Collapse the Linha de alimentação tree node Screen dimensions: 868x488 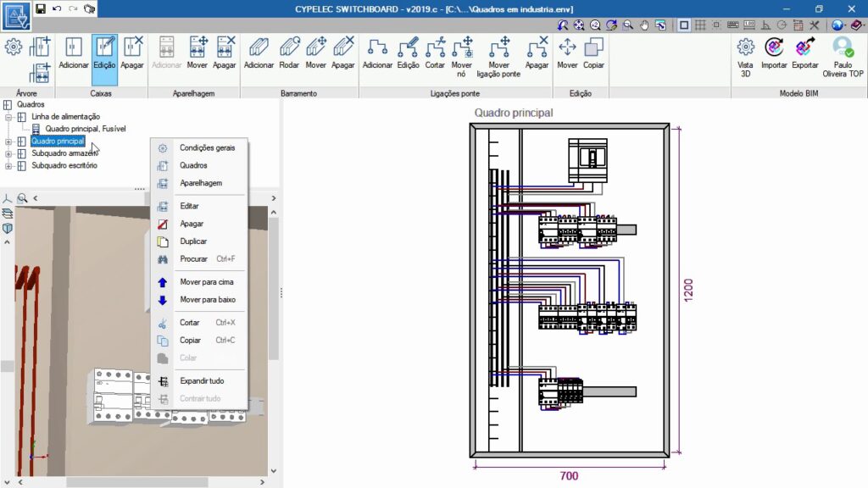(8, 117)
